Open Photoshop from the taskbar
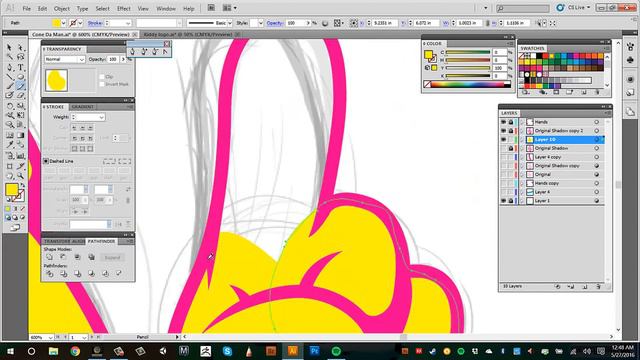The width and height of the screenshot is (640, 360). [314, 351]
